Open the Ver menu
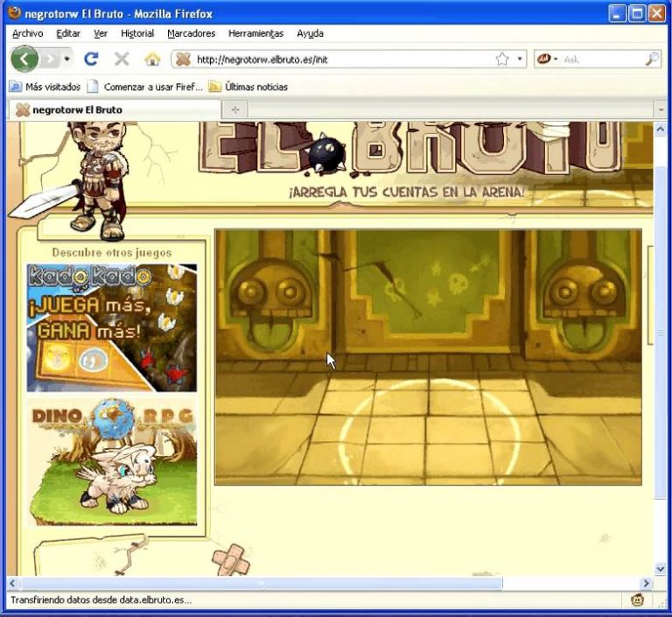Viewport: 672px width, 617px height. coord(101,33)
